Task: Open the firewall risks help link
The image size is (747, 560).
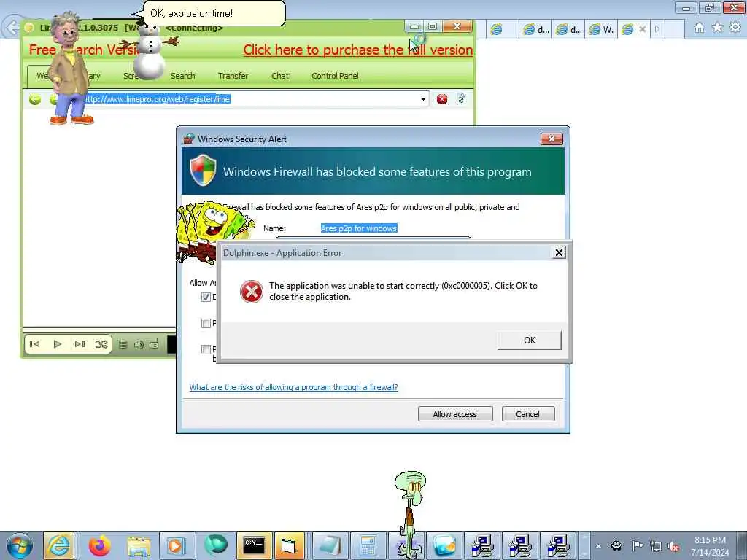Action: coord(293,387)
